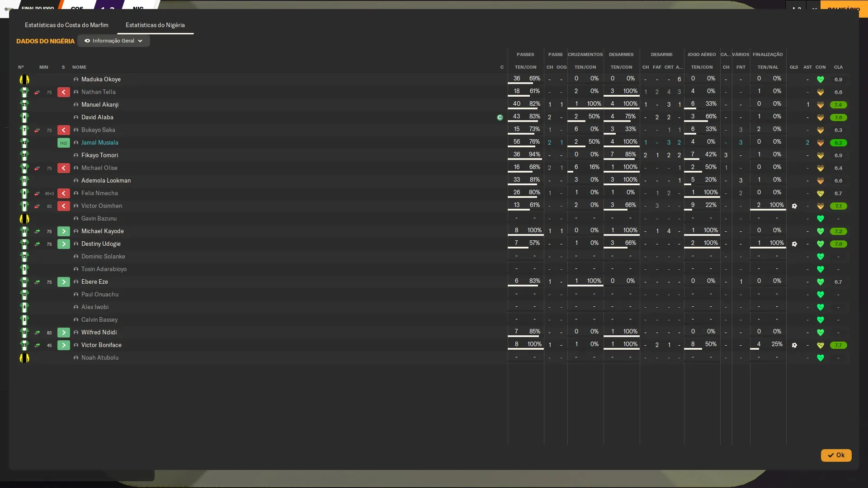Click rating 7.4 for Manuel Akanji
Viewport: 868px width, 488px height.
(x=838, y=105)
